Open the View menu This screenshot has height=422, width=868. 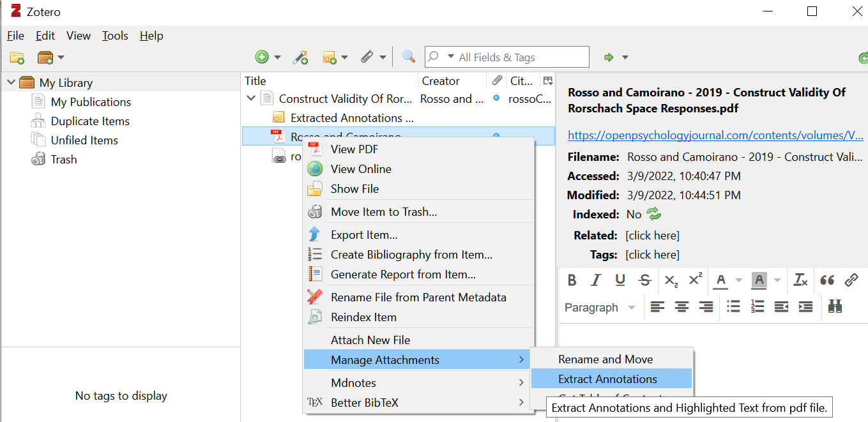[79, 36]
